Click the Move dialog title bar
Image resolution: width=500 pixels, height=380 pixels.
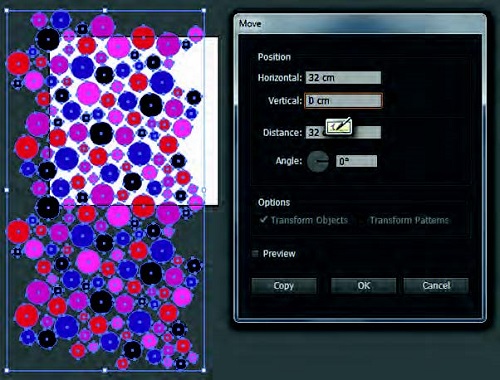pos(360,24)
